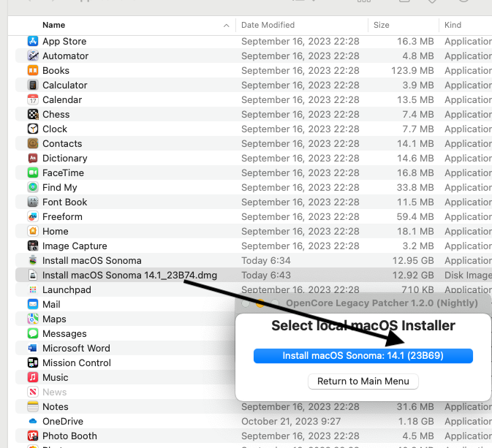The width and height of the screenshot is (492, 448).
Task: Select the 'Install macOS Sonoma' application name
Action: (92, 260)
